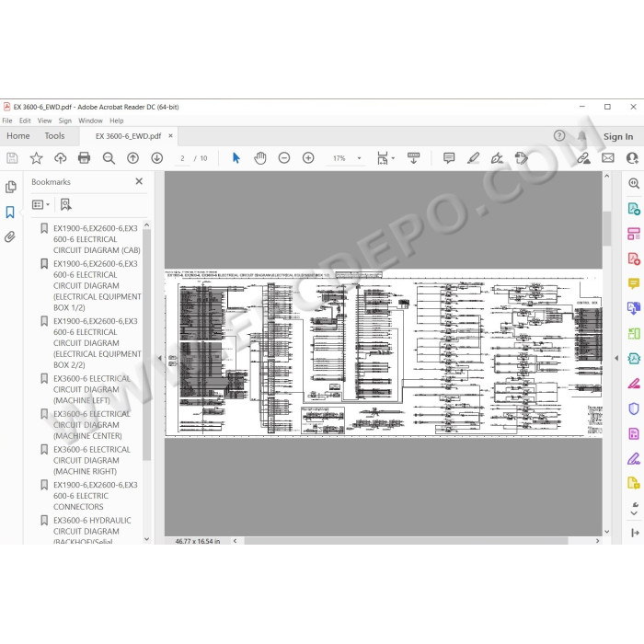The height and width of the screenshot is (644, 644).
Task: Open Protect shield tool in right pane
Action: [x=634, y=408]
